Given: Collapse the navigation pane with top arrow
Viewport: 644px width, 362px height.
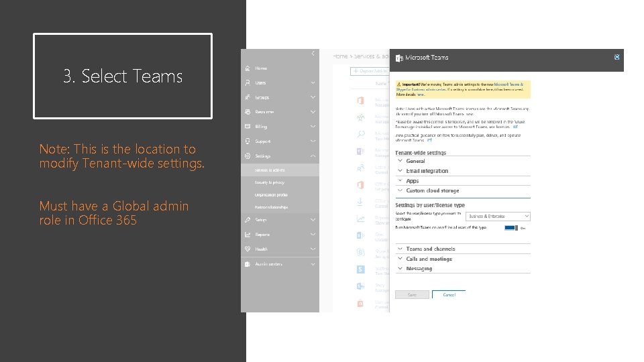Looking at the screenshot, I should pos(313,54).
